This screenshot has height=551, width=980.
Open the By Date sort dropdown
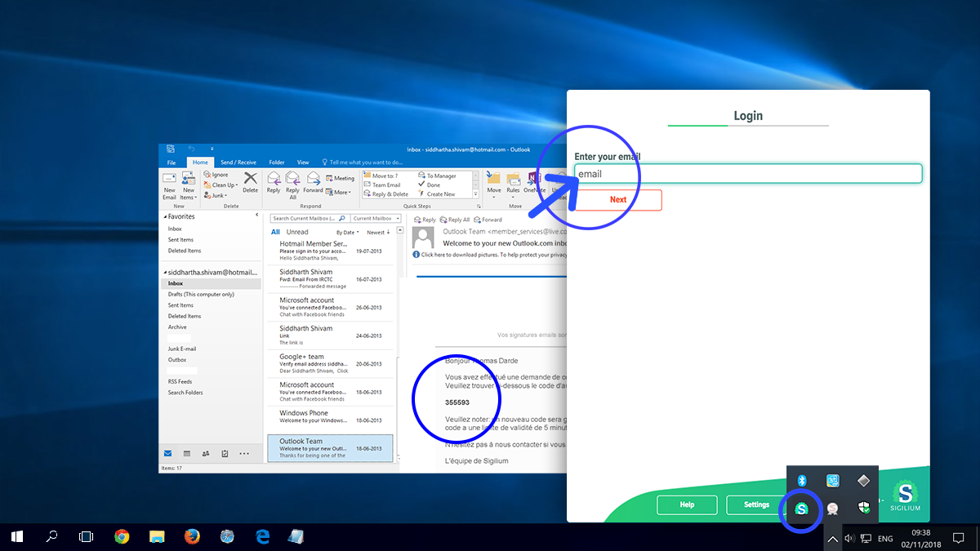tap(348, 233)
